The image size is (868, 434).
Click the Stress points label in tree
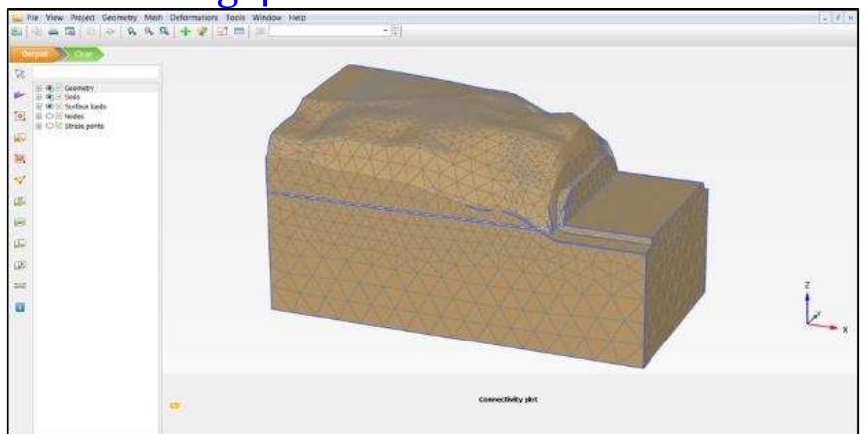click(x=85, y=126)
